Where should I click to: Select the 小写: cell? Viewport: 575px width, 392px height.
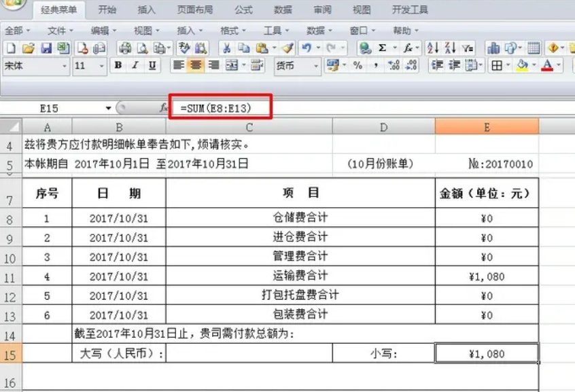point(383,354)
